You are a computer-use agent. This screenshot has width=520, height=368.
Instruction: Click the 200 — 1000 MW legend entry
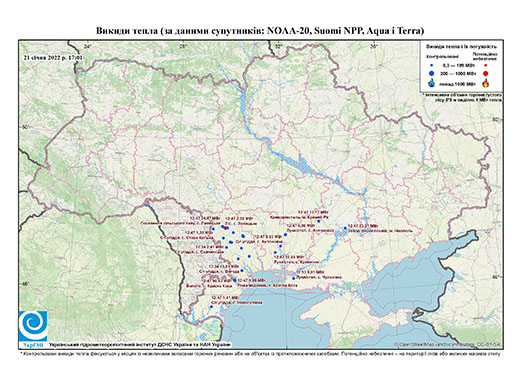457,73
